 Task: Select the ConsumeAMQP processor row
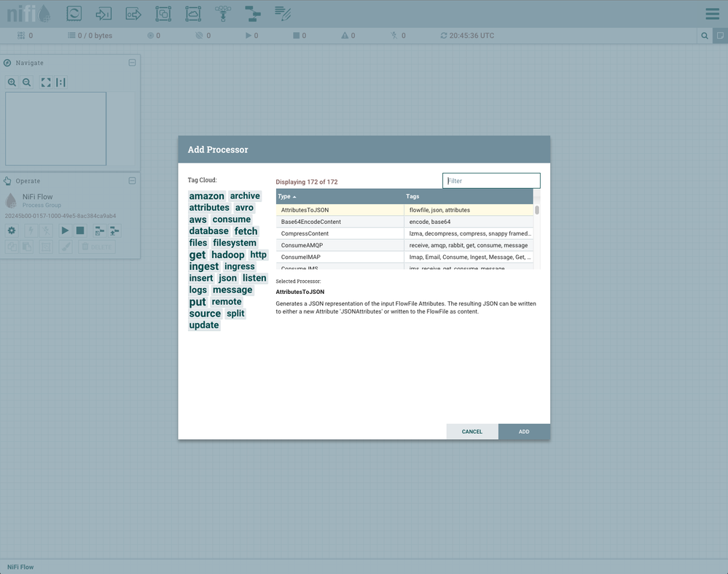coord(404,245)
